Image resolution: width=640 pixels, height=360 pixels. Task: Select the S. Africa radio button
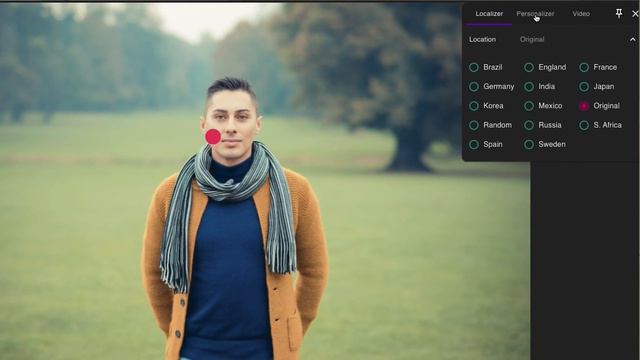coord(584,125)
